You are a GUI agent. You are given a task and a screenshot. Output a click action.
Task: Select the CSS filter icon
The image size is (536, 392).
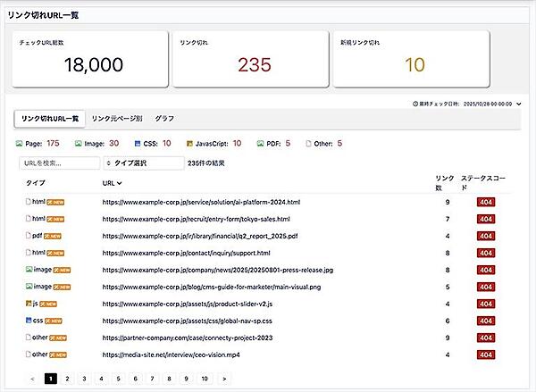point(137,143)
